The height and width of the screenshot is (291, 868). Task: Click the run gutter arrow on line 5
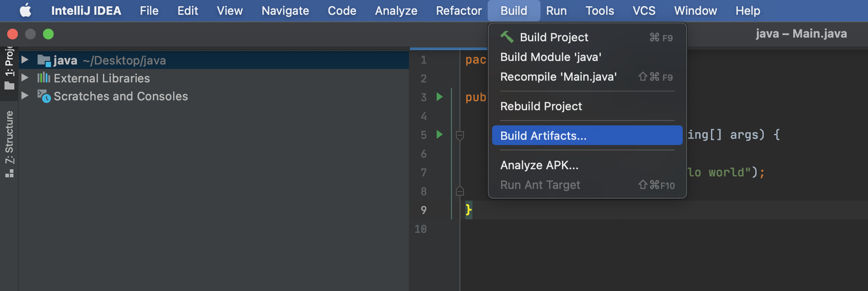click(439, 134)
